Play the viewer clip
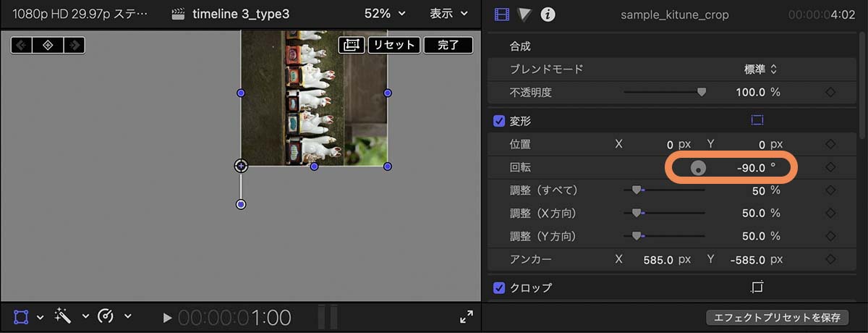868x333 pixels. tap(168, 317)
